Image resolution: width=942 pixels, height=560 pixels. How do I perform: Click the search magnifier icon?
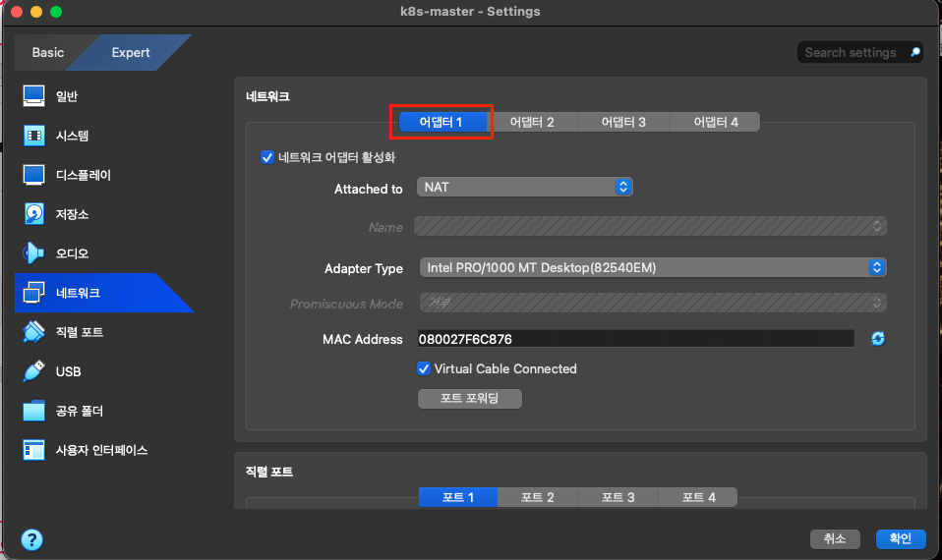pos(915,52)
